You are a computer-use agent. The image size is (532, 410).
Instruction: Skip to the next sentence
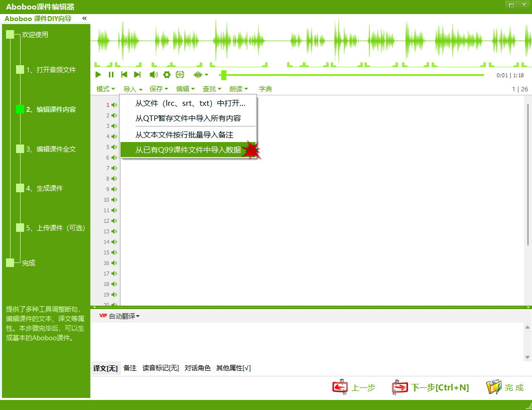(137, 74)
